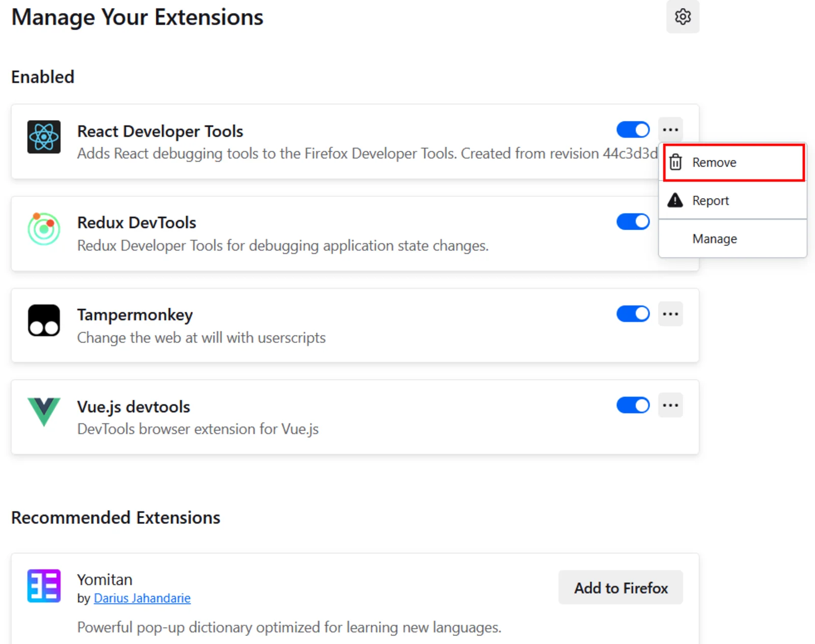Open the gear settings for extensions
The image size is (815, 644).
pos(683,17)
